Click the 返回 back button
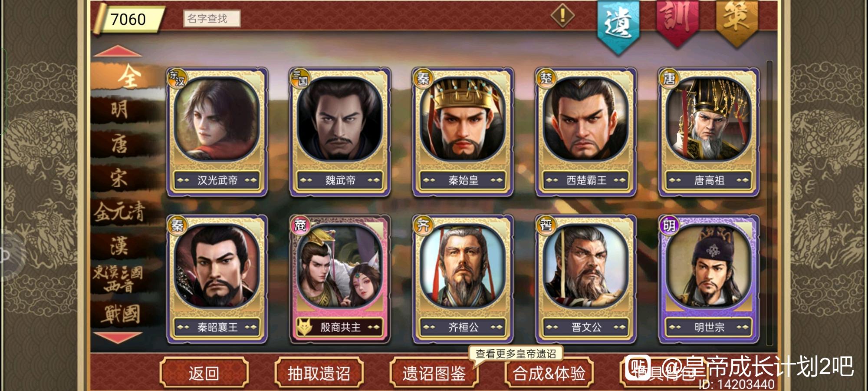Viewport: 868px width, 391px height. [204, 373]
